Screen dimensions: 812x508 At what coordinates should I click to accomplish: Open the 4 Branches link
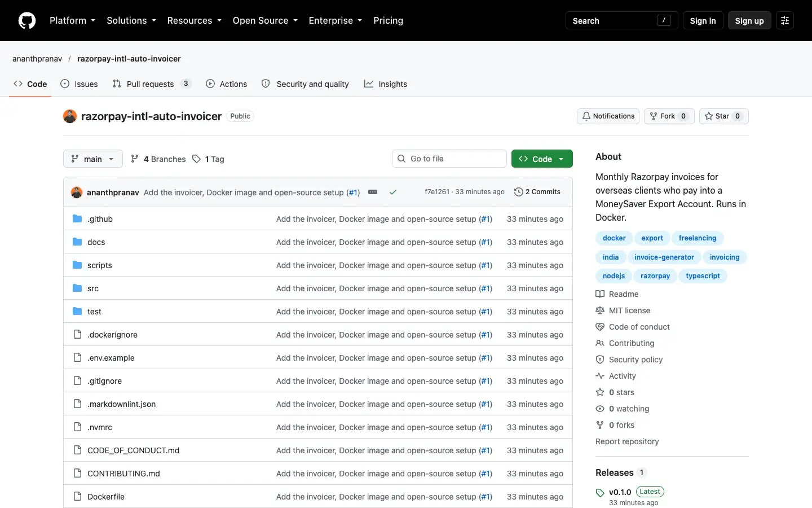158,159
